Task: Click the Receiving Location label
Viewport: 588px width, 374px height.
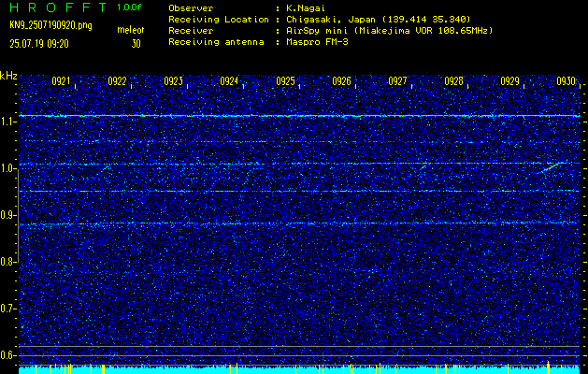Action: pyautogui.click(x=219, y=20)
